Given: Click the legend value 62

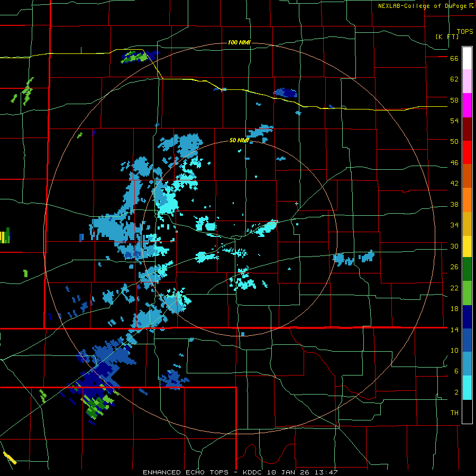Looking at the screenshot, I should tap(454, 79).
